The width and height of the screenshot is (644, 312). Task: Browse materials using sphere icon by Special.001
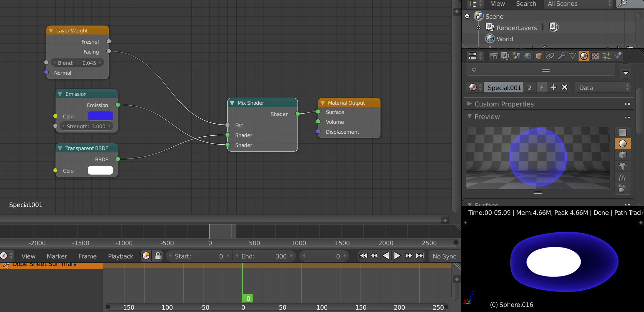pos(475,88)
